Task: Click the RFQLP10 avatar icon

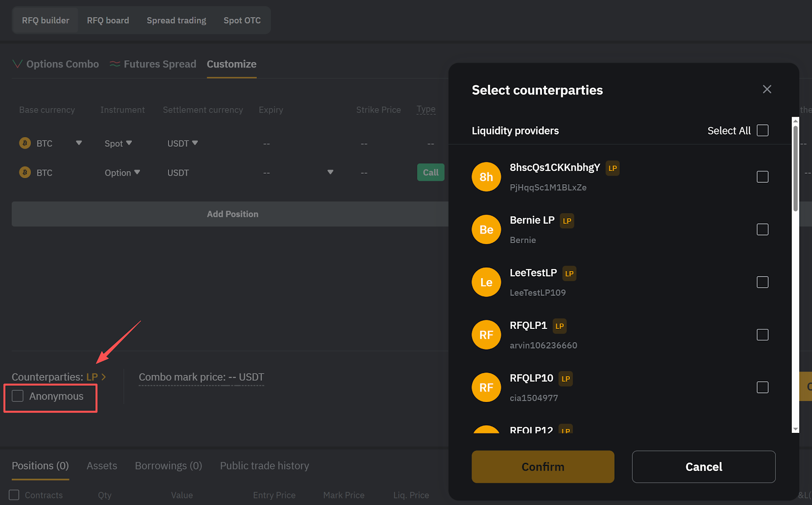Action: click(x=486, y=387)
